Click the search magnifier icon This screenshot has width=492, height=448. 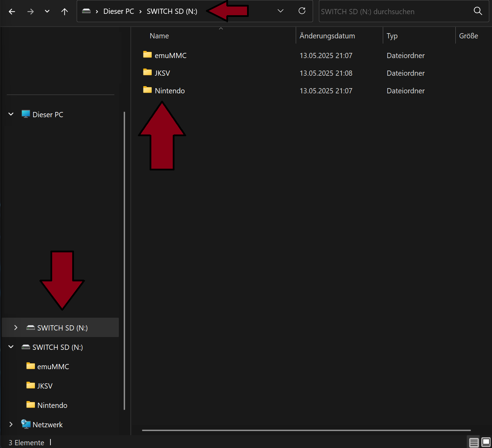(x=478, y=11)
